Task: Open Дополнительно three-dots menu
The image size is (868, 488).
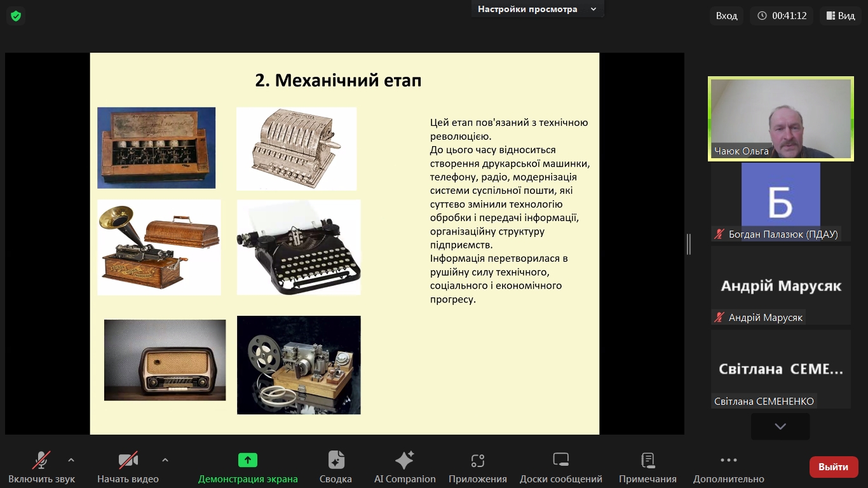Action: 728,460
